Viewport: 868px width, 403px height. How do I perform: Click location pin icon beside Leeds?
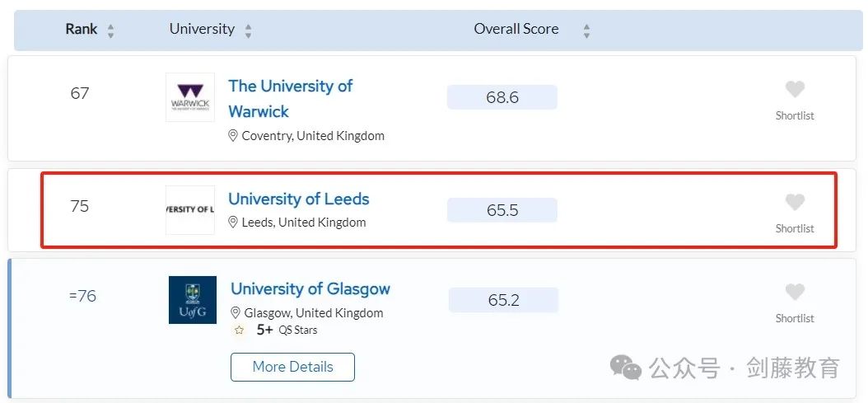click(233, 223)
